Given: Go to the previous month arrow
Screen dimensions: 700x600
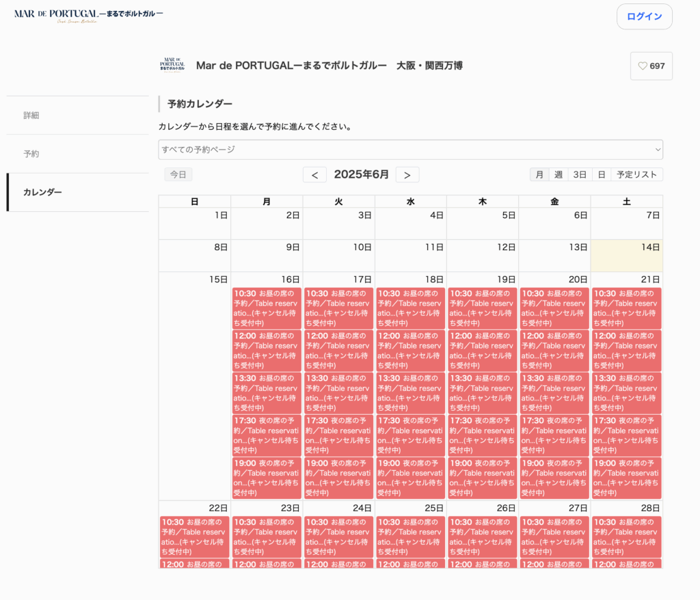Looking at the screenshot, I should click(x=314, y=174).
